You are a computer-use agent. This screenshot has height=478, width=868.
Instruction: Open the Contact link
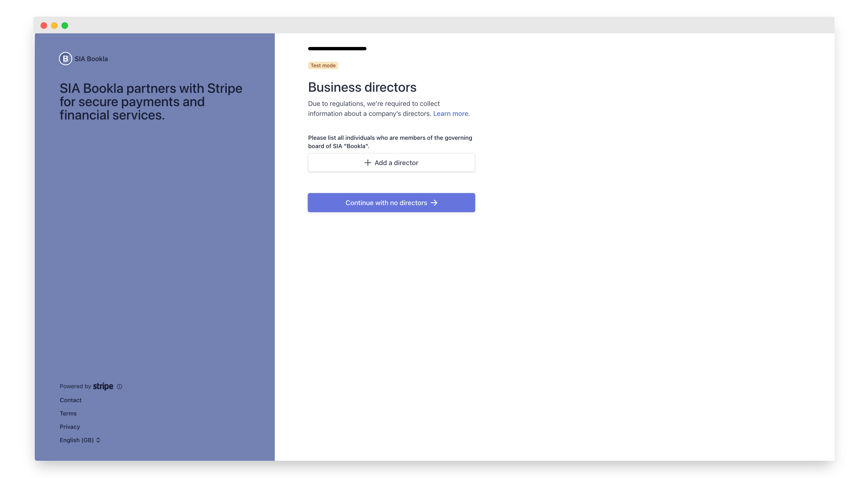click(70, 400)
